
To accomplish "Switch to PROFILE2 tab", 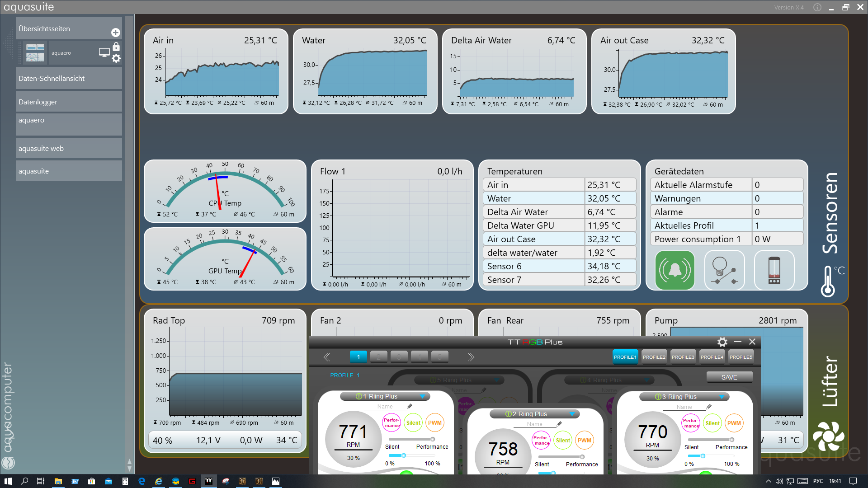I will [654, 357].
